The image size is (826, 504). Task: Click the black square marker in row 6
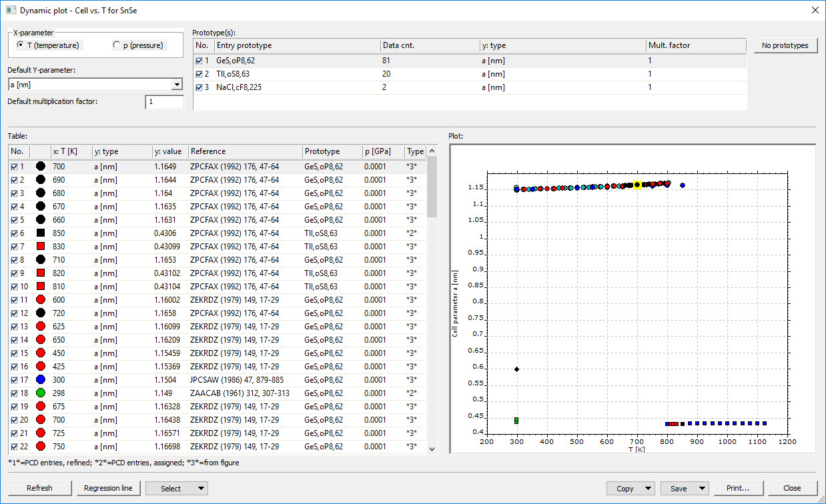40,233
